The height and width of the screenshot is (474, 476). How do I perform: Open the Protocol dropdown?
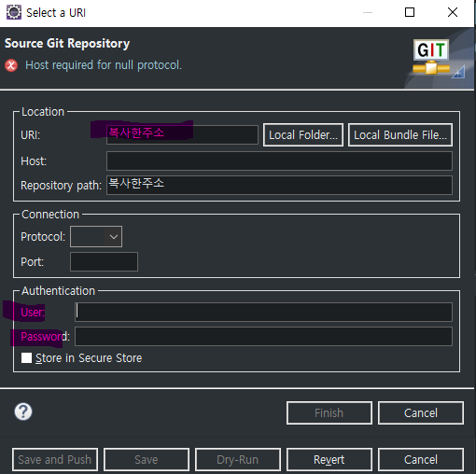pyautogui.click(x=96, y=237)
